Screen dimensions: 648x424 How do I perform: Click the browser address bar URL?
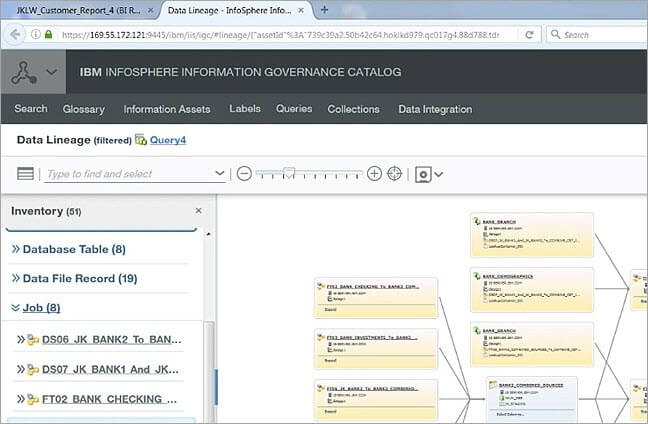(x=280, y=35)
